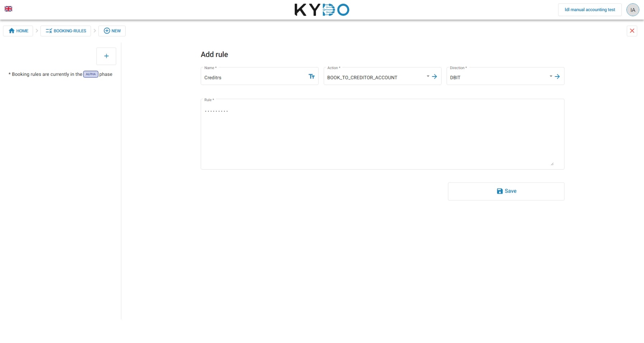The height and width of the screenshot is (343, 644).
Task: Click the BOOK_TO_CREDITOR_ACCOUNT value
Action: pyautogui.click(x=362, y=78)
